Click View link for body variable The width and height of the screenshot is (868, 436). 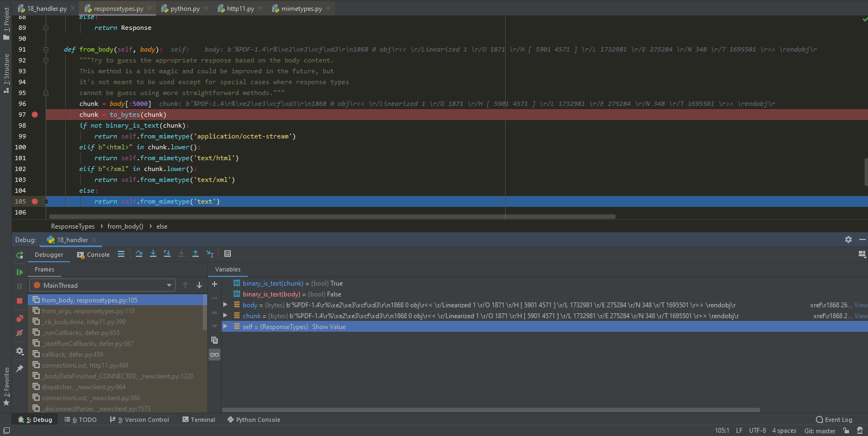click(861, 305)
